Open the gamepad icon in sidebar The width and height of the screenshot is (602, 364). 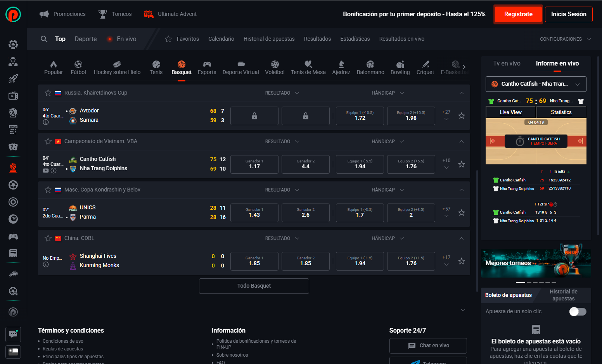13,236
